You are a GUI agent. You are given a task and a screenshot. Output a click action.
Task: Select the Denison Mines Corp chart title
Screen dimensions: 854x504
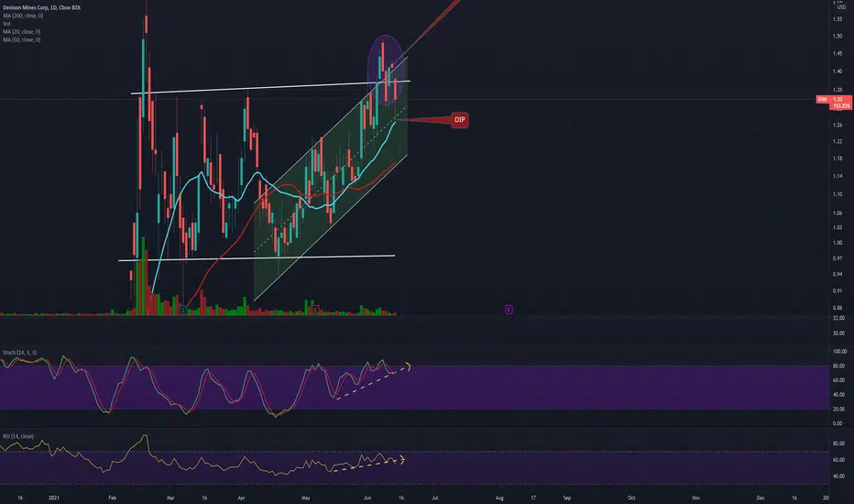(42, 7)
